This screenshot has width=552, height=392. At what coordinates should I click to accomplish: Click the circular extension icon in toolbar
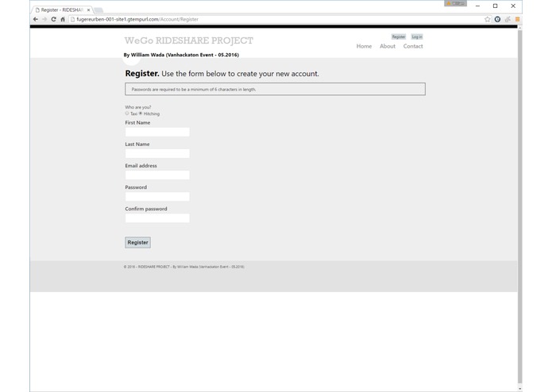pos(497,19)
